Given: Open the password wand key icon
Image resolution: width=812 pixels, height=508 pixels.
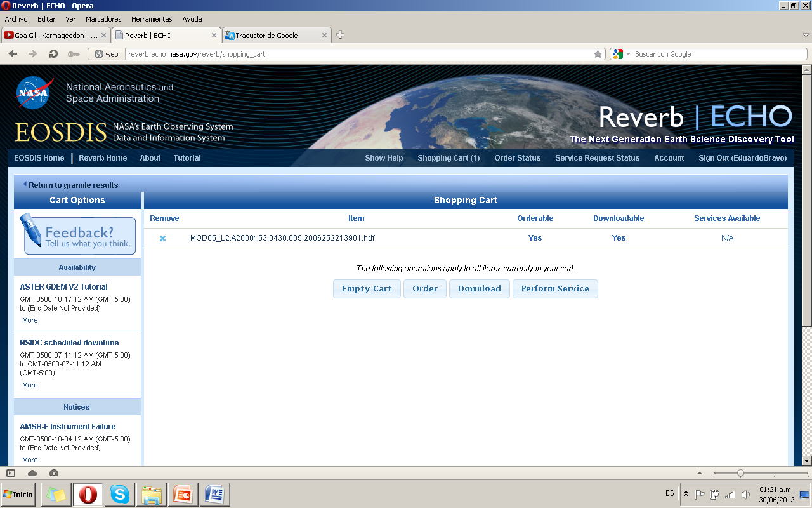Looking at the screenshot, I should coord(74,54).
